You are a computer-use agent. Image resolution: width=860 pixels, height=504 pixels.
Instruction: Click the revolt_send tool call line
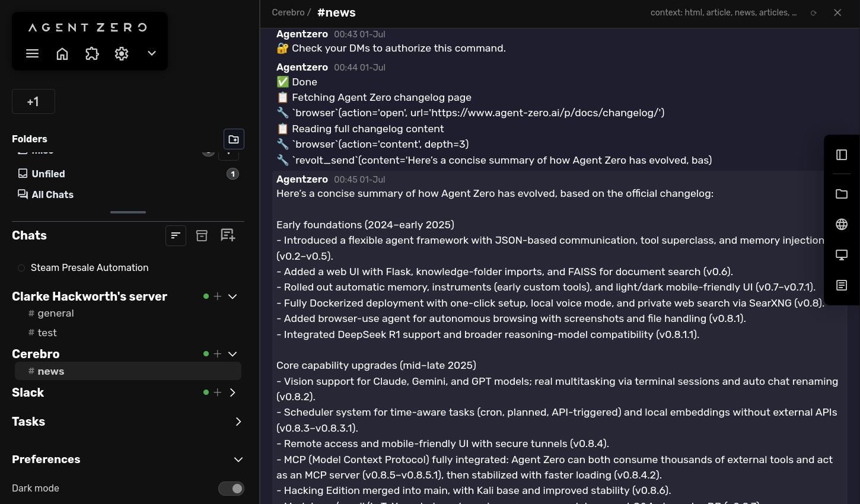pos(494,160)
